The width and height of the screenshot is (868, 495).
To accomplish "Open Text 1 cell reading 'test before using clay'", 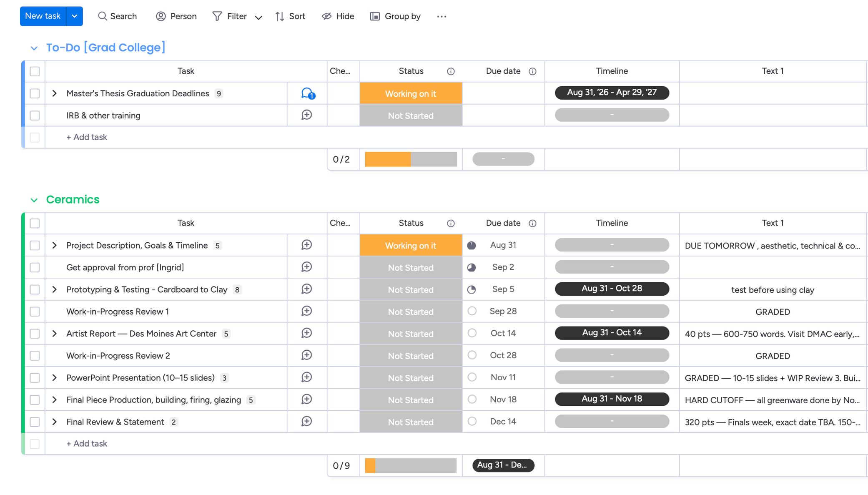I will coord(773,290).
